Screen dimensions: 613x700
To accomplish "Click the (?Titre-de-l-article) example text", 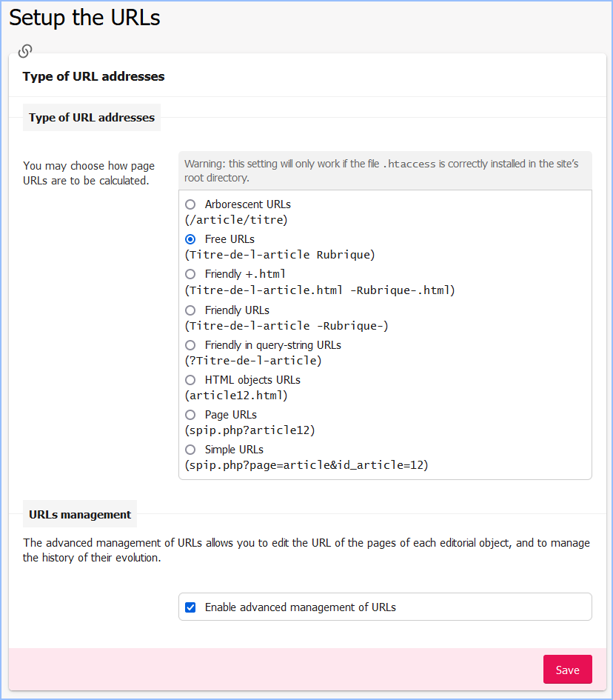I will (253, 361).
